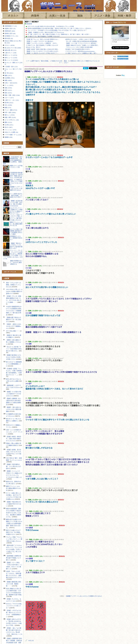Open the 画像 (4885) category

coord(8,80)
